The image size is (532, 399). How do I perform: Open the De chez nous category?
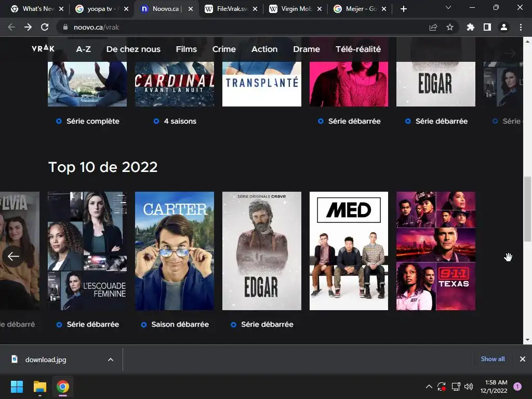pyautogui.click(x=134, y=49)
